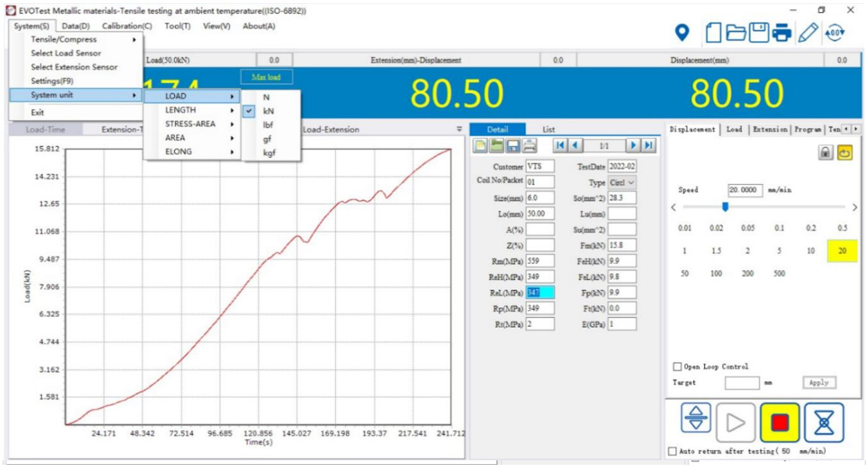Toggle Auto return after testing checkbox
Screen dimensions: 868x468
click(x=672, y=451)
